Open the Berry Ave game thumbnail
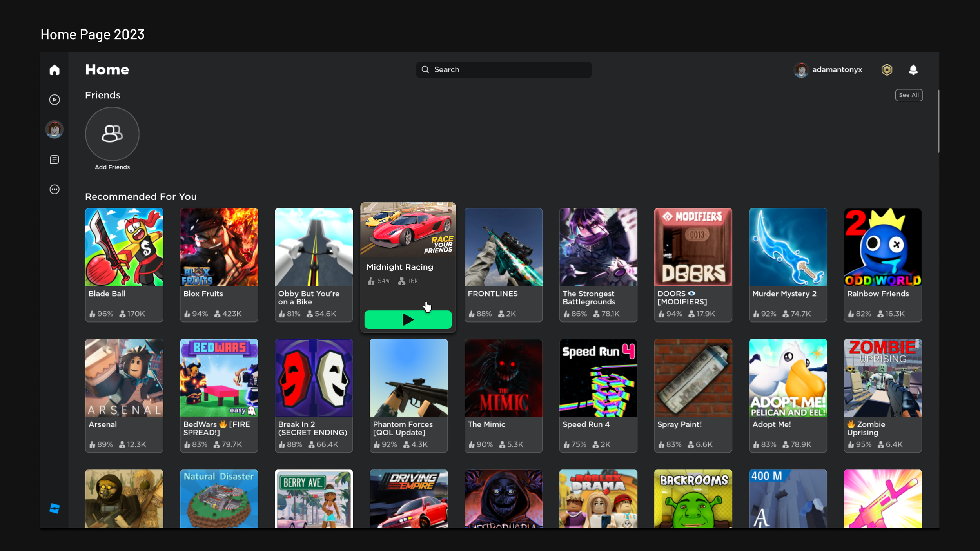Viewport: 980px width, 551px height. point(314,498)
